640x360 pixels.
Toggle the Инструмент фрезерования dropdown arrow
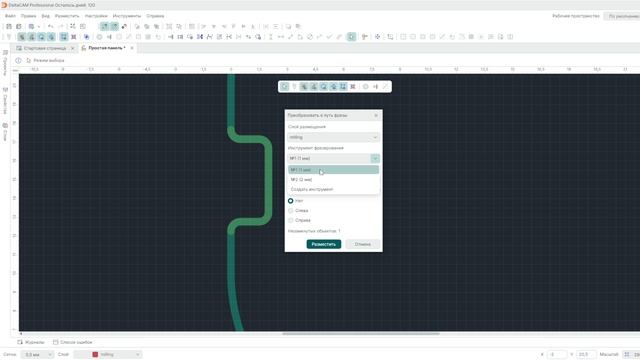375,158
